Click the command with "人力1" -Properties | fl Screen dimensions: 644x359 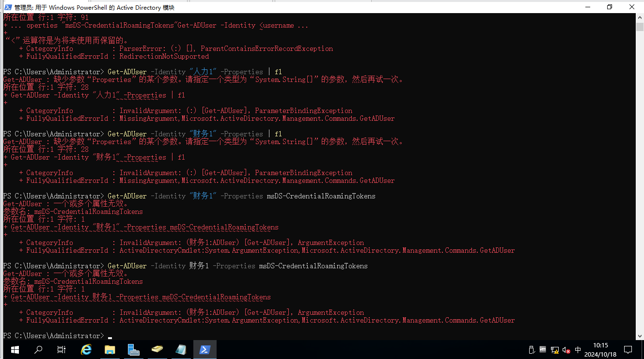[195, 72]
